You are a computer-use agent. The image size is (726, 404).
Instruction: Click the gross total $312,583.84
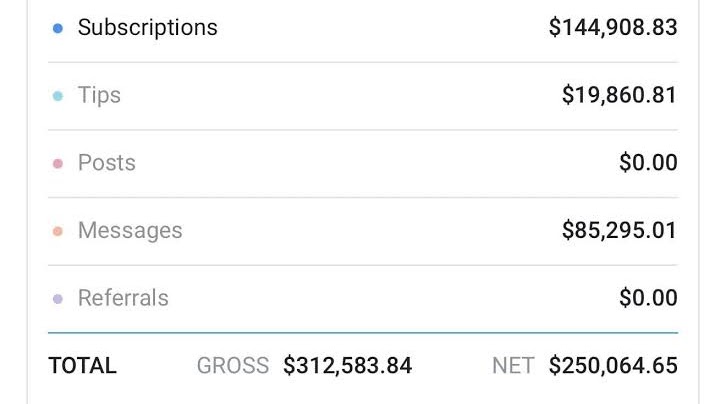[348, 366]
